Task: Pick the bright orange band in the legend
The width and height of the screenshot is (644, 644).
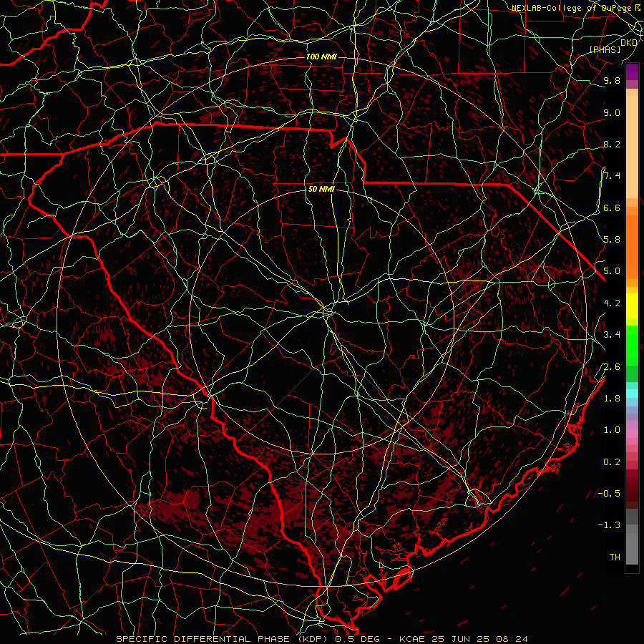Action: (x=632, y=246)
